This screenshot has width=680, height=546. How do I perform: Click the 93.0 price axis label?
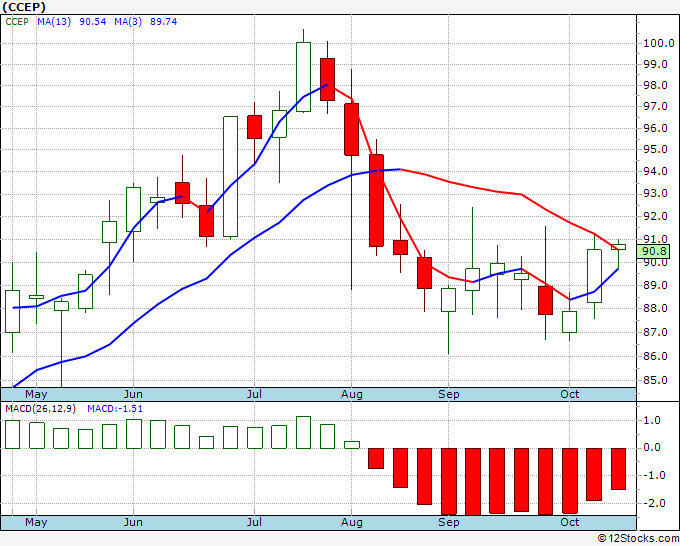pyautogui.click(x=655, y=193)
